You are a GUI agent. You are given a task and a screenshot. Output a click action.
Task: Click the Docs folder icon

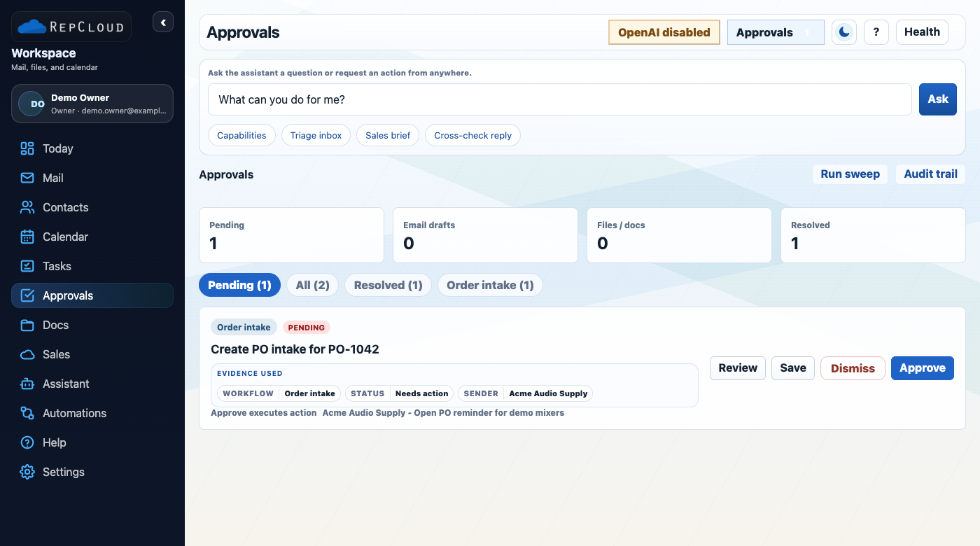[x=27, y=325]
